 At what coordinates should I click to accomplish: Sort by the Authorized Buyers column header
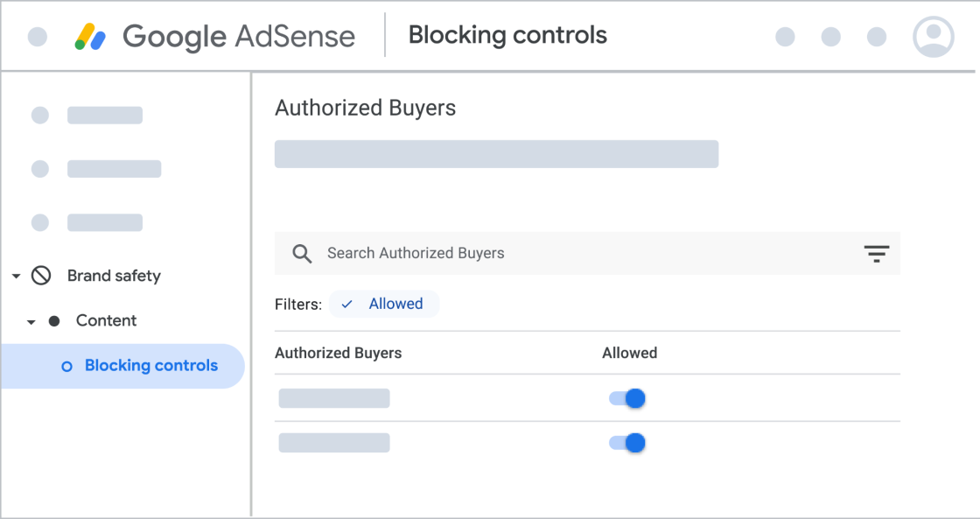[338, 354]
